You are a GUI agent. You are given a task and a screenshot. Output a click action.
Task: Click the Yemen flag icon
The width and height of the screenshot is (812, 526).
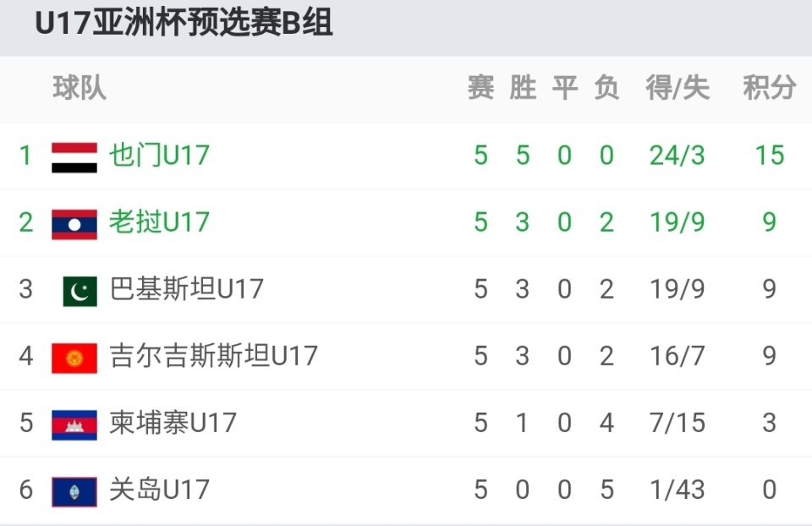click(x=74, y=156)
